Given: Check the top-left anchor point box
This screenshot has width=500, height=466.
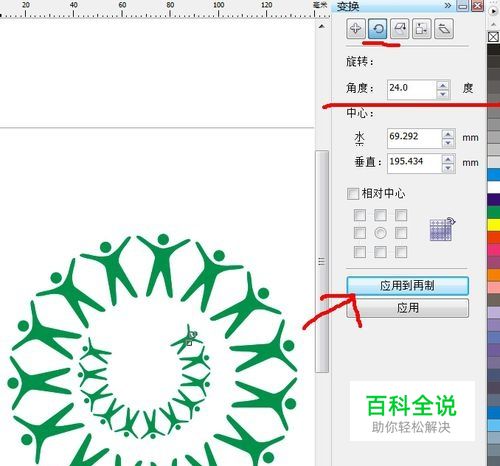Looking at the screenshot, I should pos(360,215).
